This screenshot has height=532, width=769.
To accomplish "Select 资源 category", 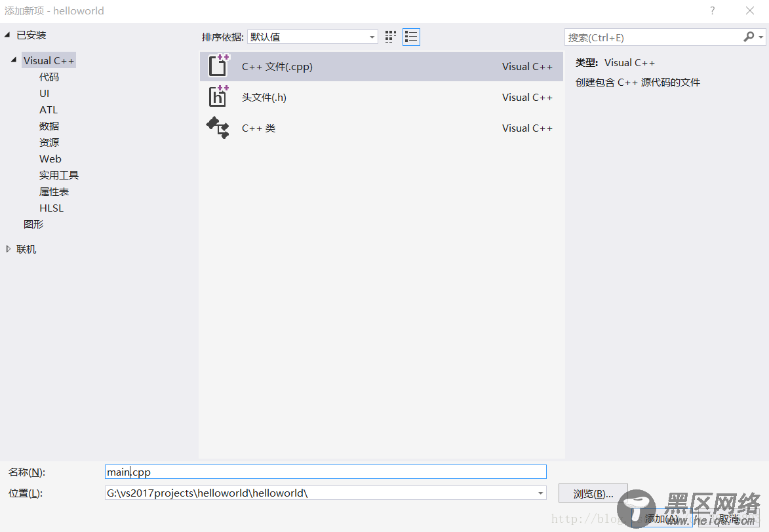I will (x=49, y=142).
